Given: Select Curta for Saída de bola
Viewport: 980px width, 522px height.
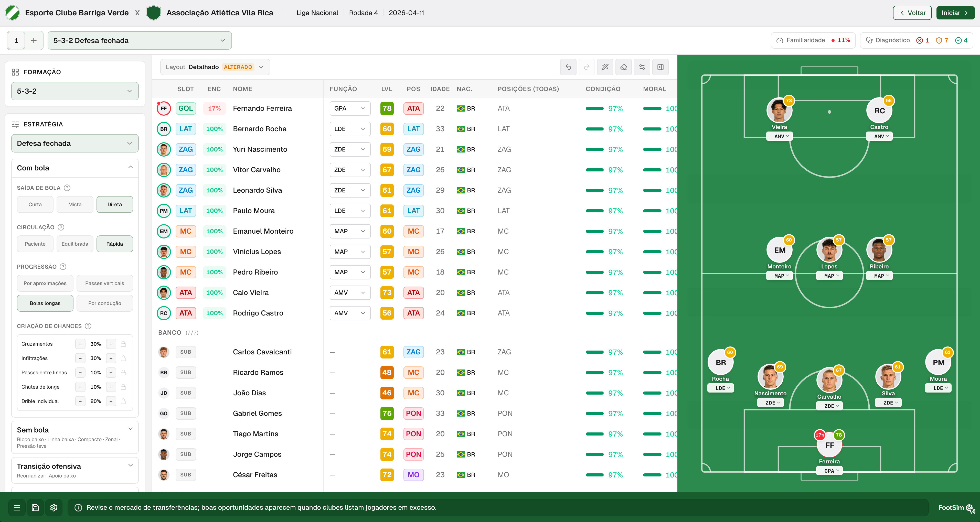Looking at the screenshot, I should click(35, 204).
